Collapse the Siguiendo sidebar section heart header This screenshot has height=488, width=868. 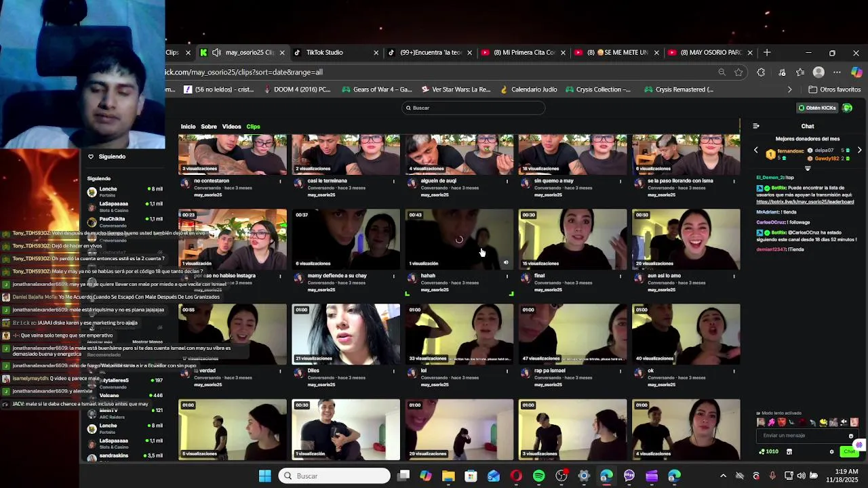point(106,157)
